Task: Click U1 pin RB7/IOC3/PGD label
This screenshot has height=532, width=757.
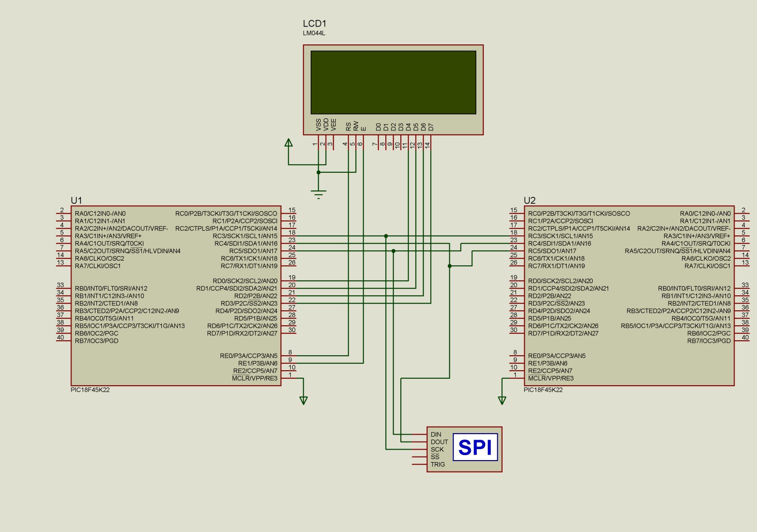Action: coord(97,341)
